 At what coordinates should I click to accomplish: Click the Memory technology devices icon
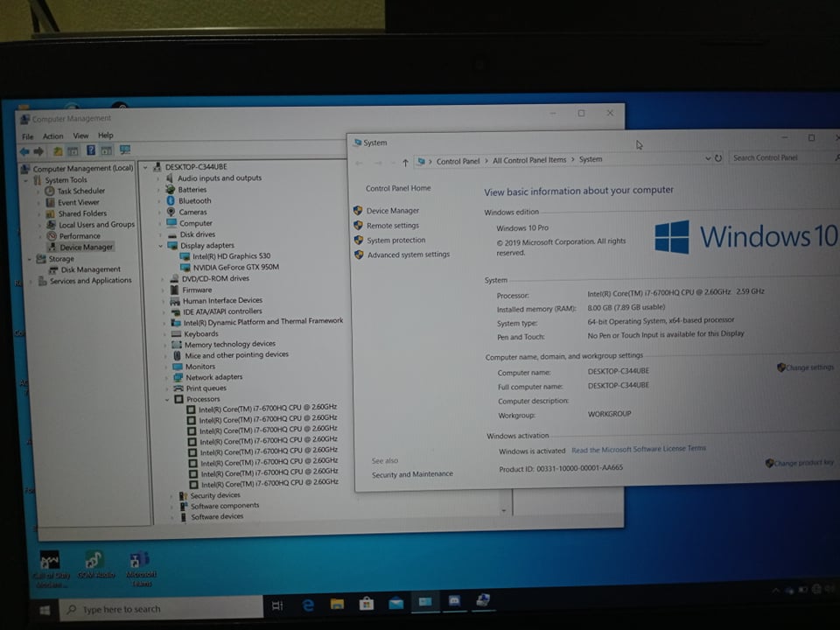point(176,345)
